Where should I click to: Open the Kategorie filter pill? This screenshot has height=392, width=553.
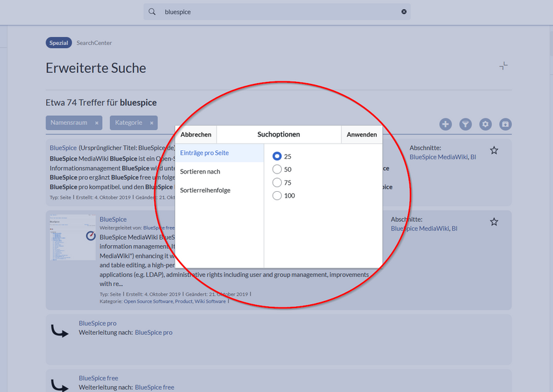(128, 123)
